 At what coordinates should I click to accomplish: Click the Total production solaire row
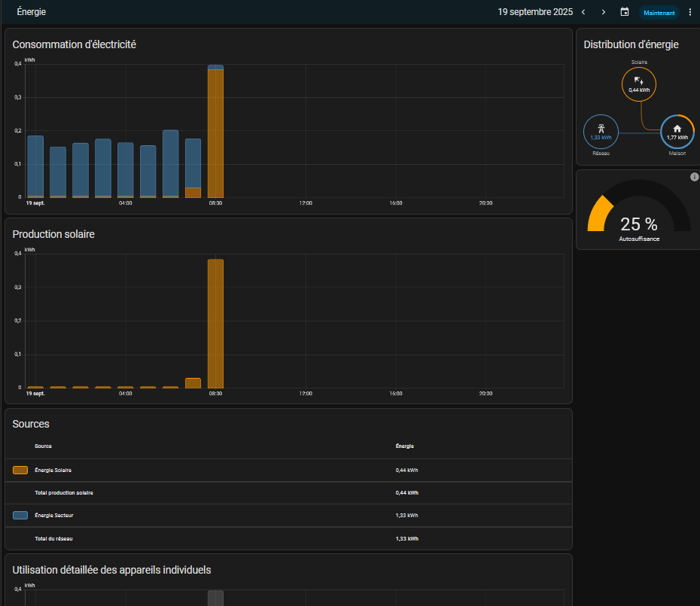(288, 493)
